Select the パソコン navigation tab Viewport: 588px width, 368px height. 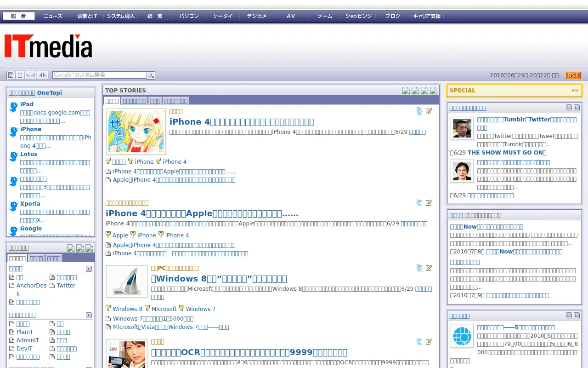tap(189, 16)
